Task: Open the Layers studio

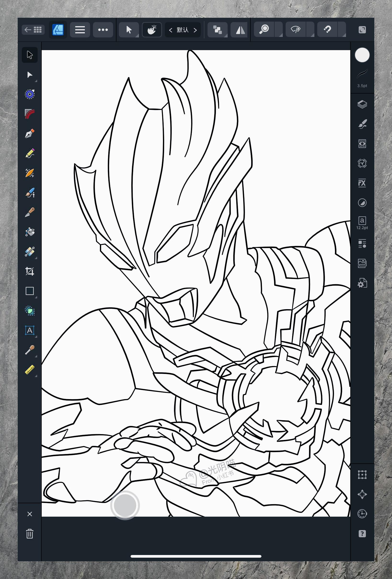Action: [x=362, y=104]
